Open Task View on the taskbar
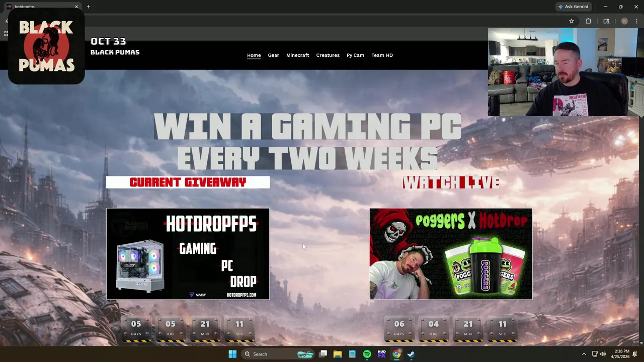 pyautogui.click(x=323, y=354)
